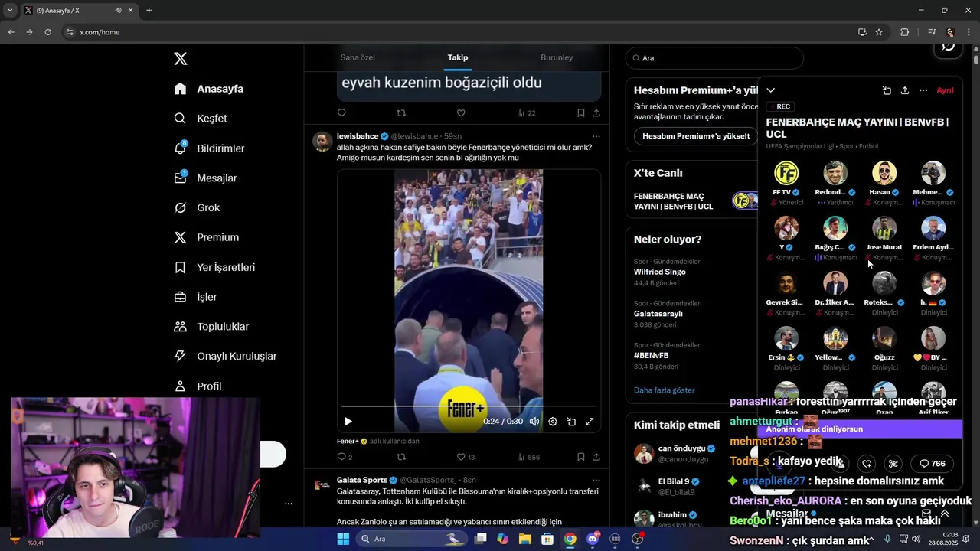Open Chrome extensions puzzle icon
This screenshot has height=551, width=980.
[905, 32]
